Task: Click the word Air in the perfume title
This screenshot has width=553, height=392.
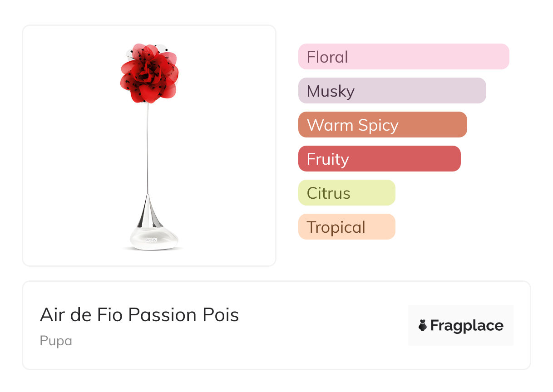Action: click(51, 315)
